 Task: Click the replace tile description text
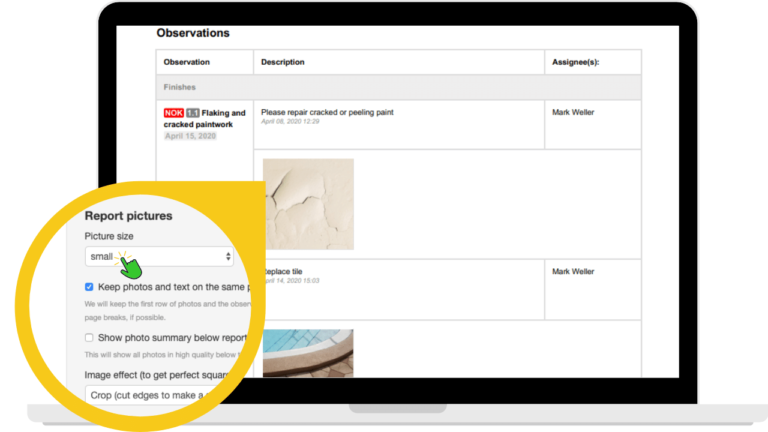283,271
